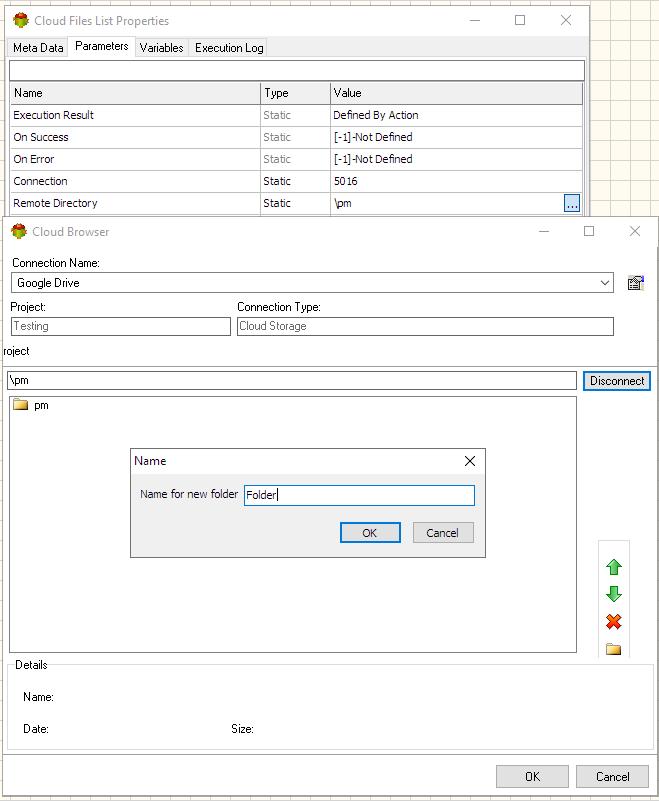
Task: Open connection properties icon beside Google Drive
Action: pos(636,282)
